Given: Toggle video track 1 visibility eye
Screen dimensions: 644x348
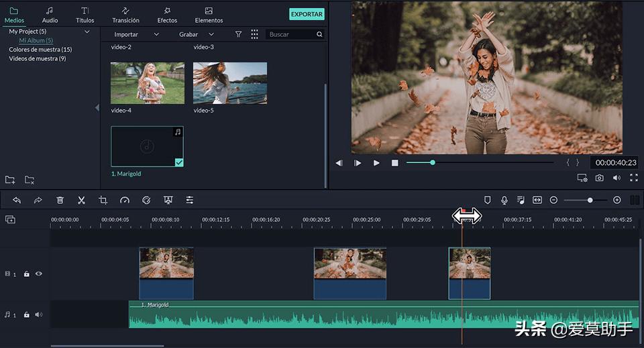Looking at the screenshot, I should click(x=39, y=274).
